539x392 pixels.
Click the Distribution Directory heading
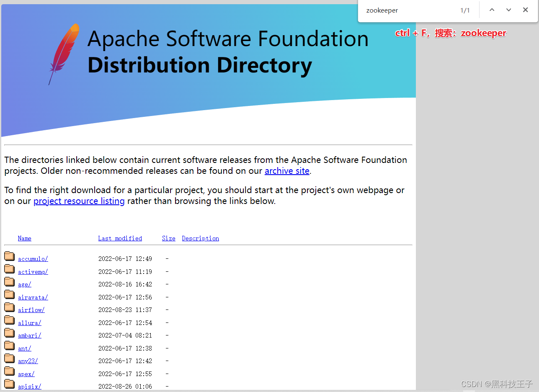(200, 66)
